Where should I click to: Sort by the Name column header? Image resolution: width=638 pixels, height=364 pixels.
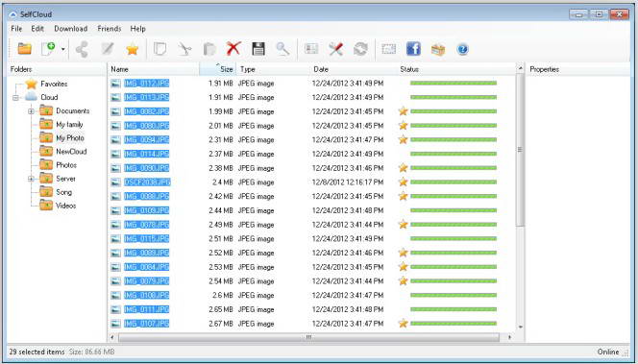[x=154, y=69]
